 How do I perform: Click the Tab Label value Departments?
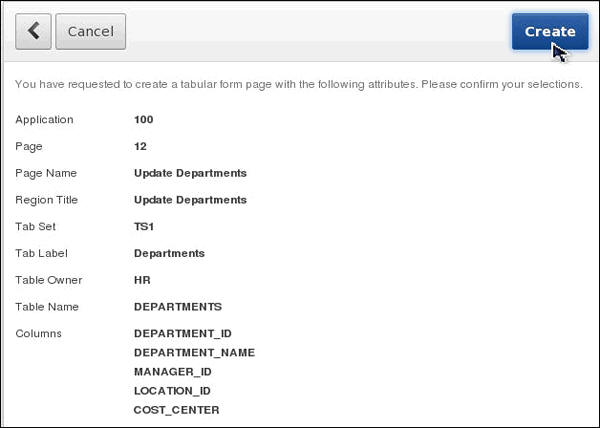click(169, 253)
